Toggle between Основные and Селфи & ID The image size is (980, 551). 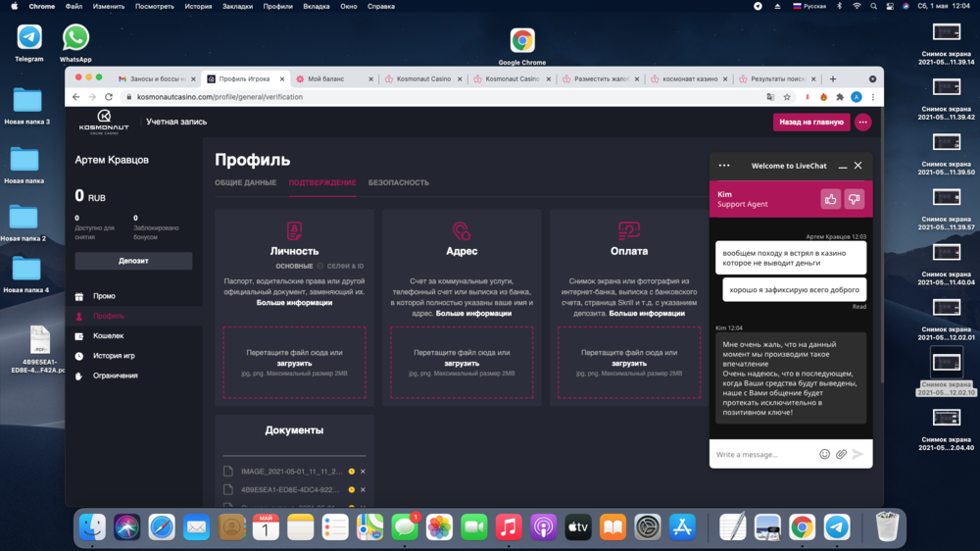(319, 266)
